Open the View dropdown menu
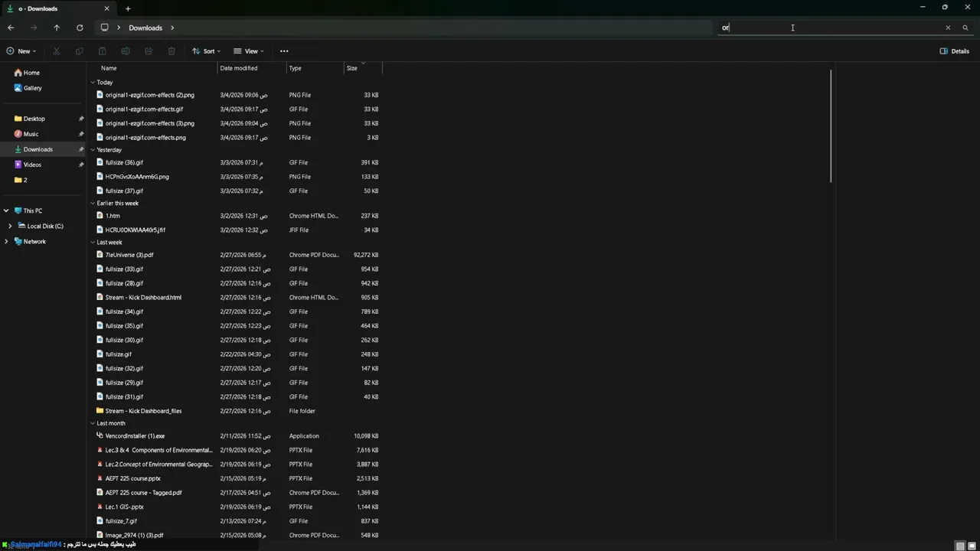The image size is (980, 551). point(249,51)
